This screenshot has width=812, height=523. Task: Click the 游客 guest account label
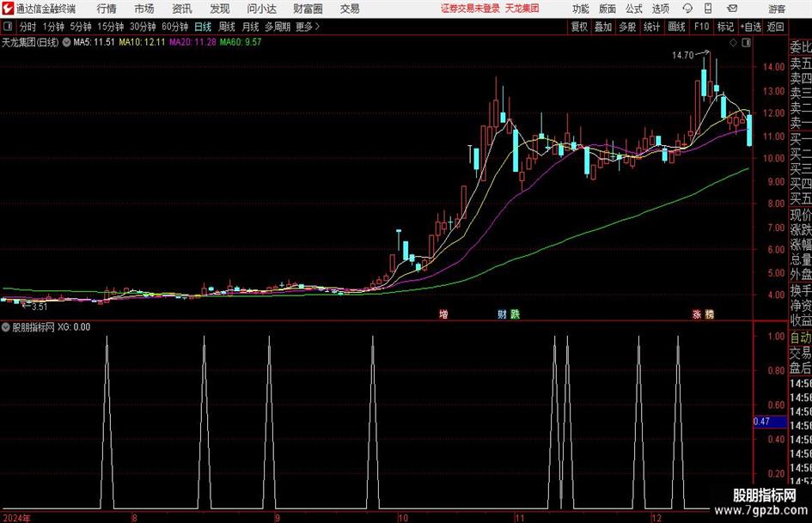(777, 9)
